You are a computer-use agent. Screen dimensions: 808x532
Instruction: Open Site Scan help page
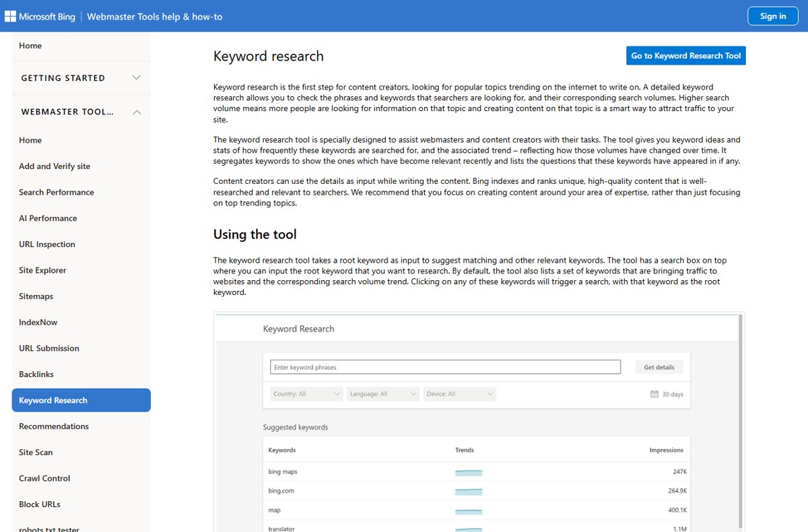36,453
